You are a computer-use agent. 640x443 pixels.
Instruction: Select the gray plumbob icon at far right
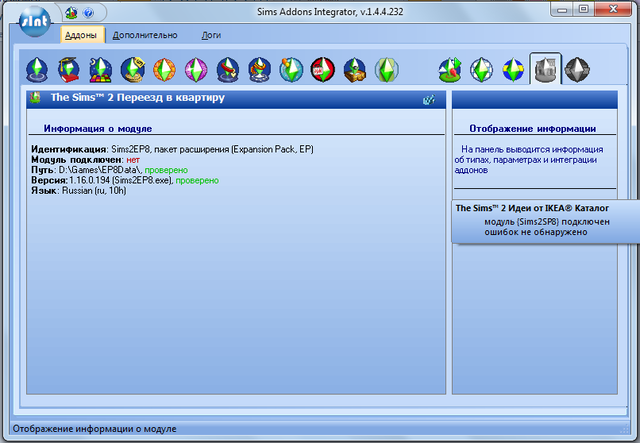coord(576,69)
